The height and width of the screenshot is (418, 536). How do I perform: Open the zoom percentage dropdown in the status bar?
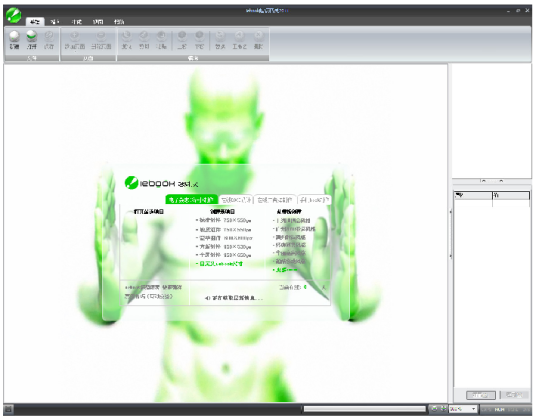click(473, 409)
